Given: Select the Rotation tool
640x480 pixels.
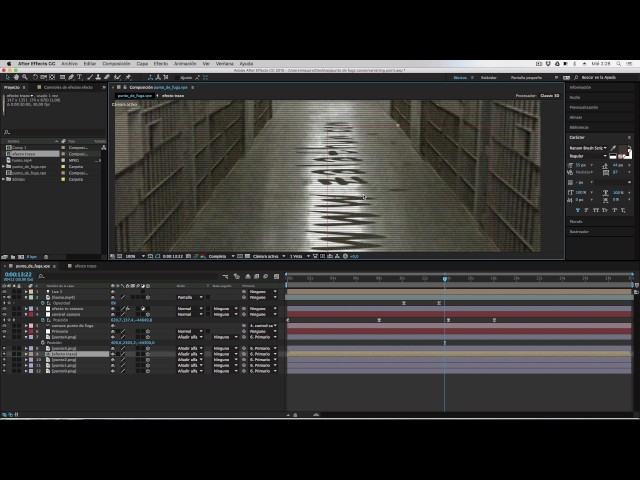Looking at the screenshot, I should click(x=35, y=77).
